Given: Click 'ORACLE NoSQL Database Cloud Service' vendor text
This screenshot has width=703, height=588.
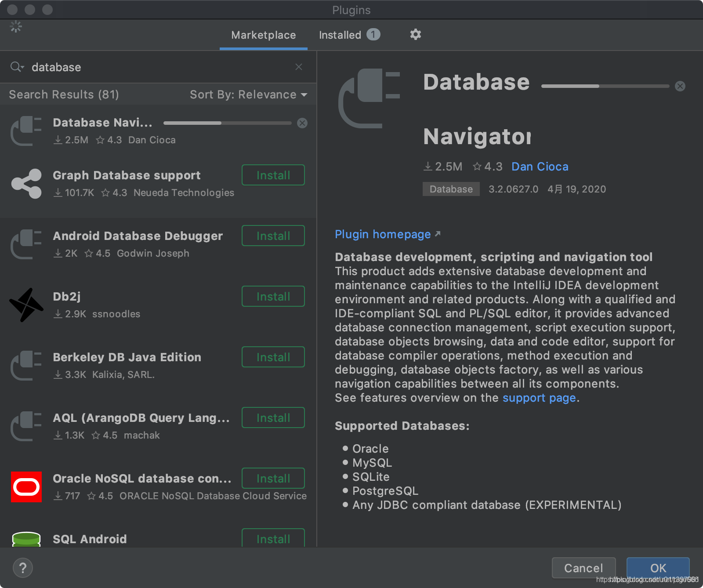Looking at the screenshot, I should [x=213, y=496].
